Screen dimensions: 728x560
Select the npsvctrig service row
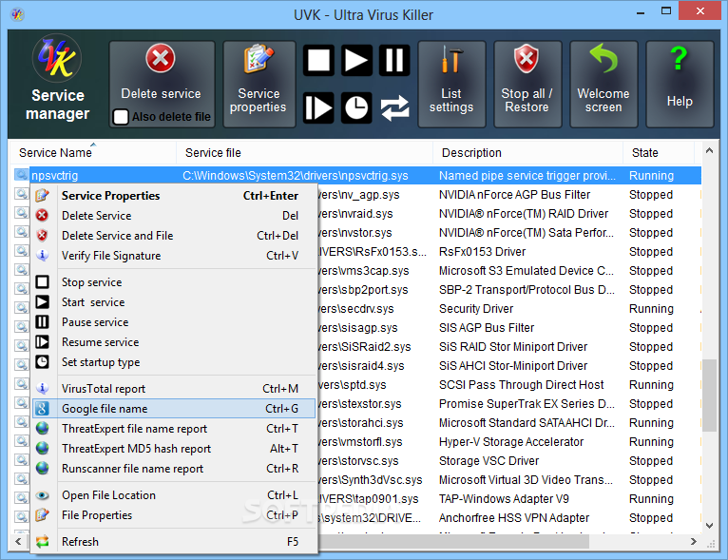tap(355, 176)
